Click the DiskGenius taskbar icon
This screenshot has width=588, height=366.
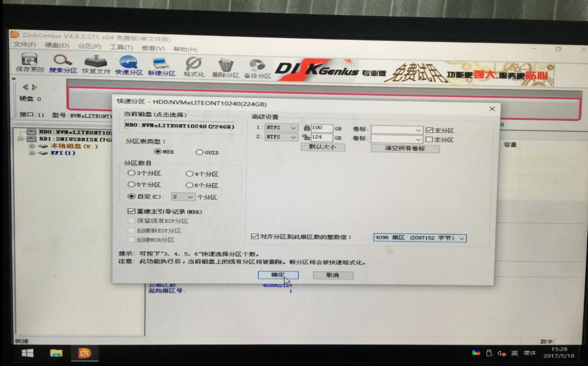(x=85, y=353)
